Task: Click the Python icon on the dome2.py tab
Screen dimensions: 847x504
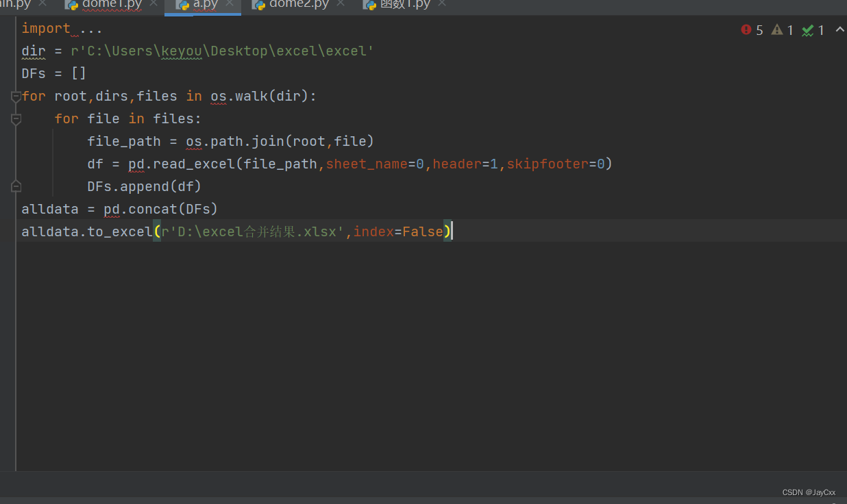Action: [x=259, y=5]
